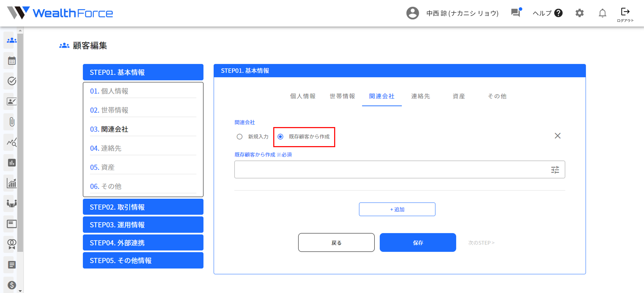Switch to the 資産 tab
This screenshot has width=644, height=293.
click(459, 96)
